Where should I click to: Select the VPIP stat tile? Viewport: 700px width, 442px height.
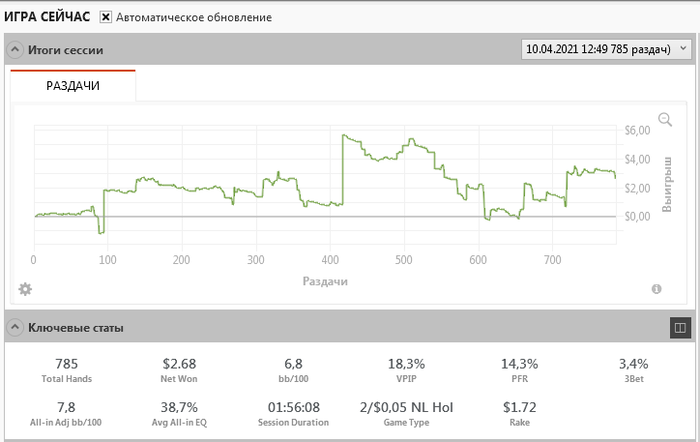[405, 370]
